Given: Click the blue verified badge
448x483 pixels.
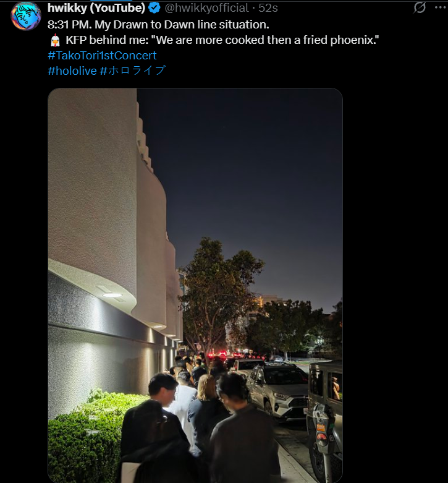Looking at the screenshot, I should tap(154, 8).
